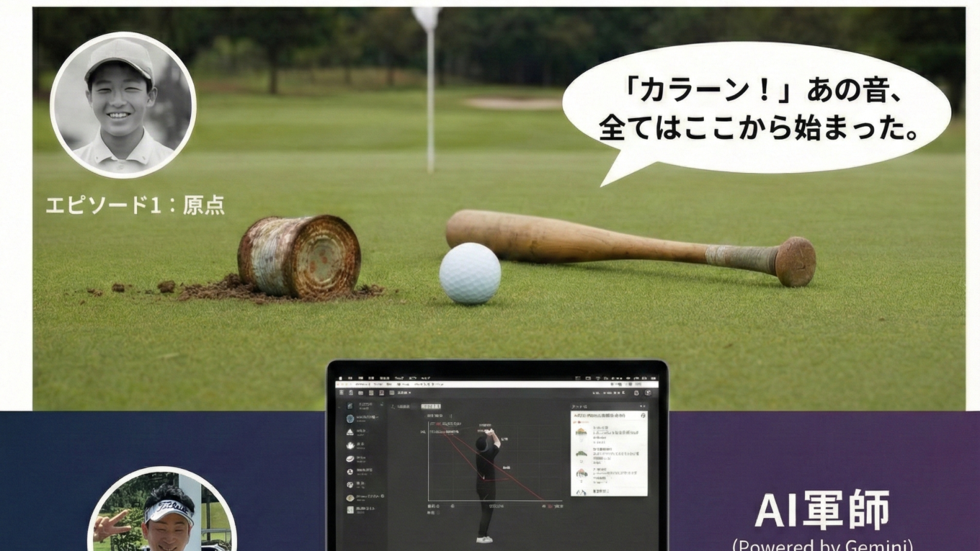Click the wooden baseball bat

(627, 245)
